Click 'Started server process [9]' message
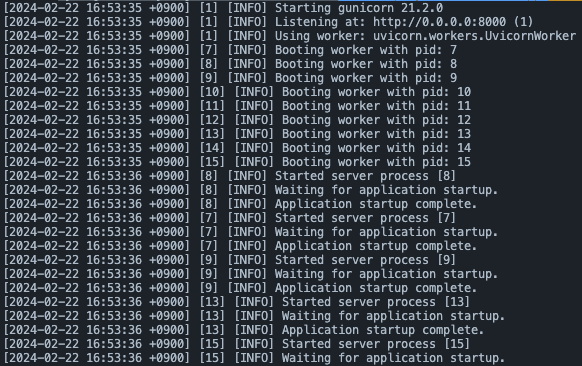The width and height of the screenshot is (582, 366). (x=365, y=261)
